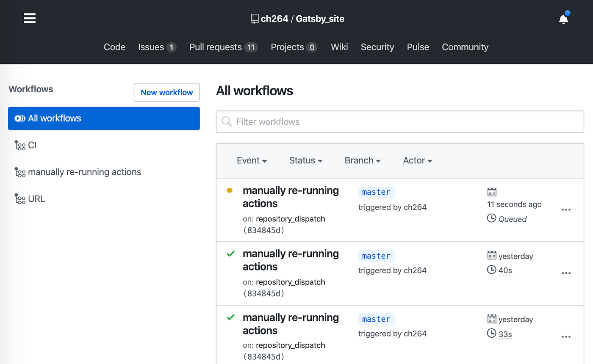
Task: Click master branch label of 33s run
Action: (376, 319)
